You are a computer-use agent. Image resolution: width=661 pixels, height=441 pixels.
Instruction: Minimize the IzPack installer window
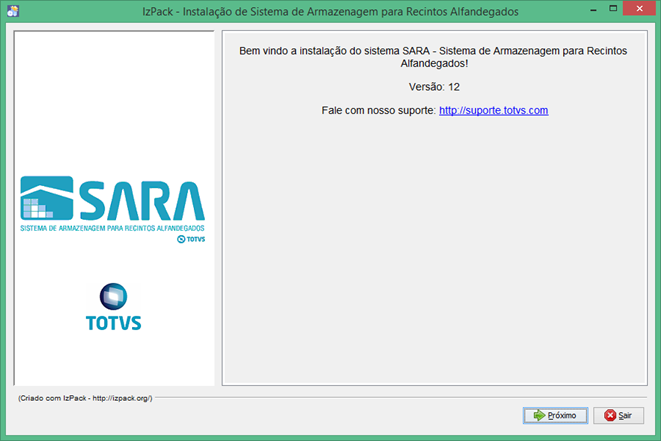[594, 9]
